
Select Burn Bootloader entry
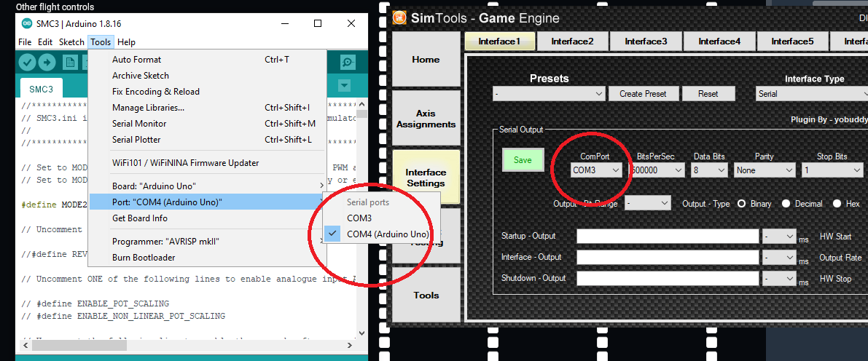point(208,257)
